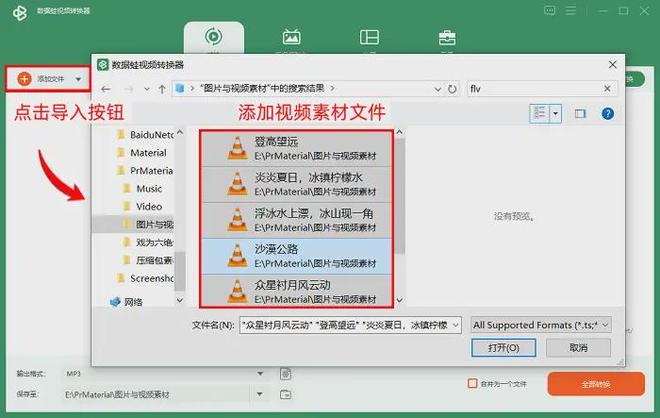Image resolution: width=660 pixels, height=418 pixels.
Task: Open the save folder icon
Action: tap(285, 394)
